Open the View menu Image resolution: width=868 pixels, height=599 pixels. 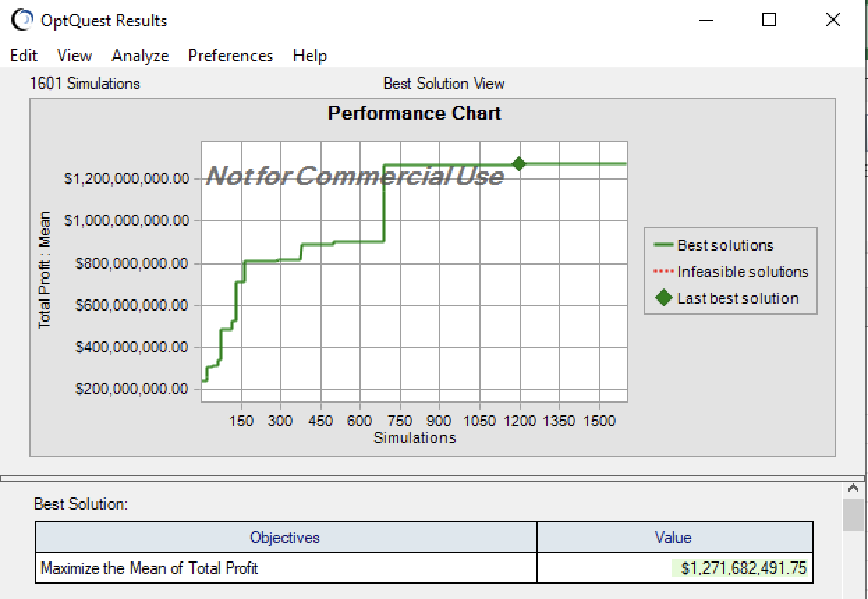(x=74, y=56)
